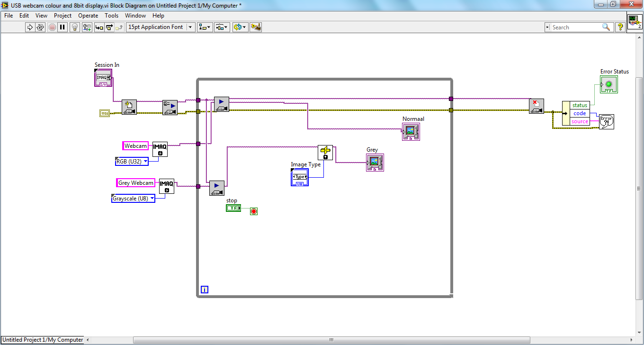The image size is (644, 345).
Task: Open the View menu
Action: [42, 16]
